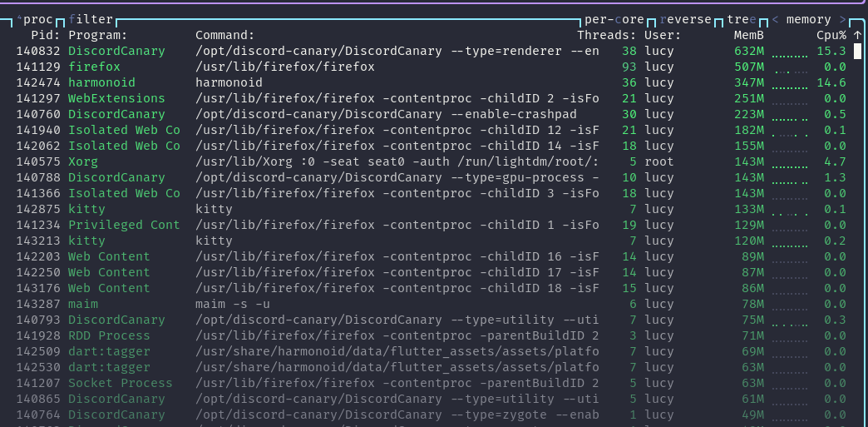868x427 pixels.
Task: Click the DiscordCanary --type=zygote command
Action: (397, 415)
